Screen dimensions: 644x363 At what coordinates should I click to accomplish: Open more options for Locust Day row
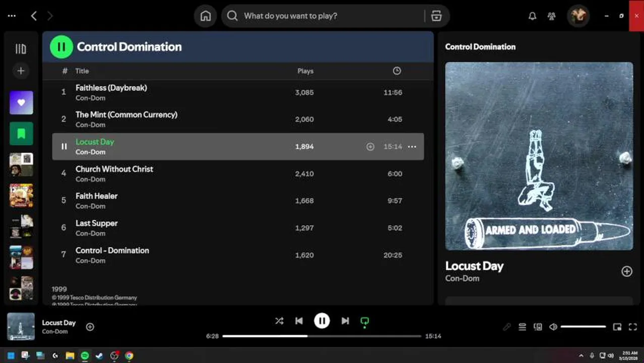412,147
